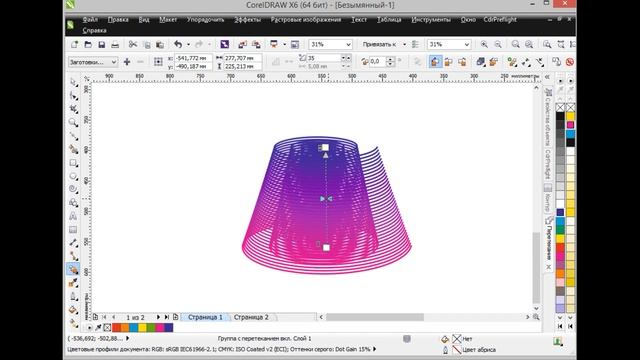The height and width of the screenshot is (360, 640).
Task: Select the Shape edit tool in the toolbox
Action: pyautogui.click(x=73, y=96)
